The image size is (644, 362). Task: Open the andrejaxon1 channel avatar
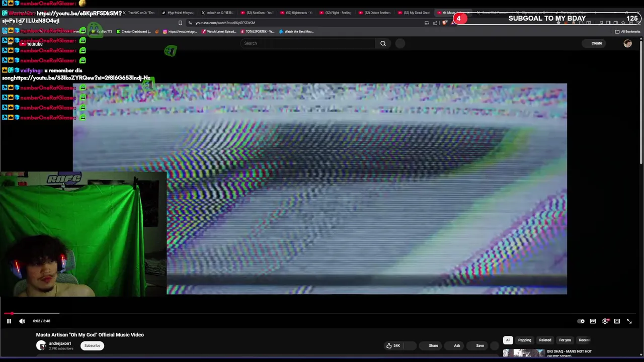click(41, 345)
